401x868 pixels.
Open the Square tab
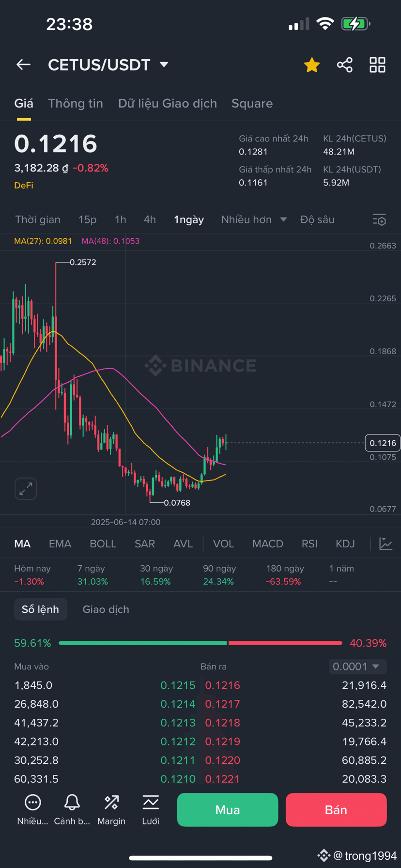(252, 103)
